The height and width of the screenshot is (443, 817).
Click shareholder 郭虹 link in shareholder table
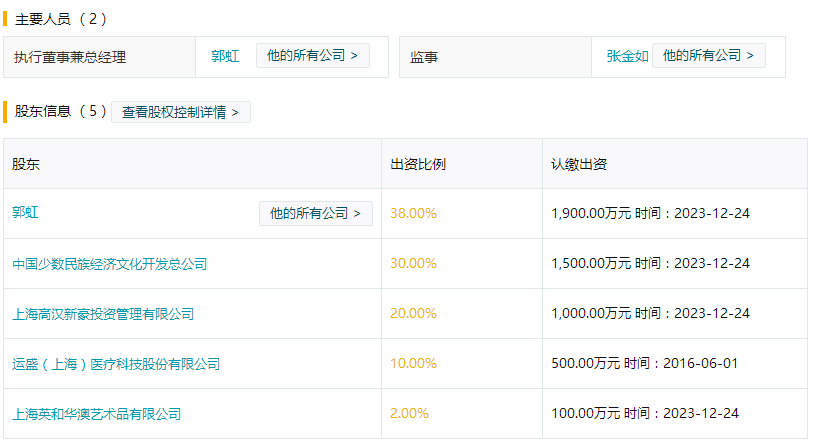26,213
